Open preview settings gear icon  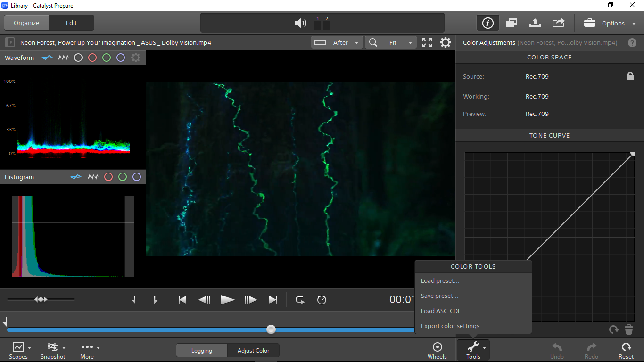coord(445,43)
